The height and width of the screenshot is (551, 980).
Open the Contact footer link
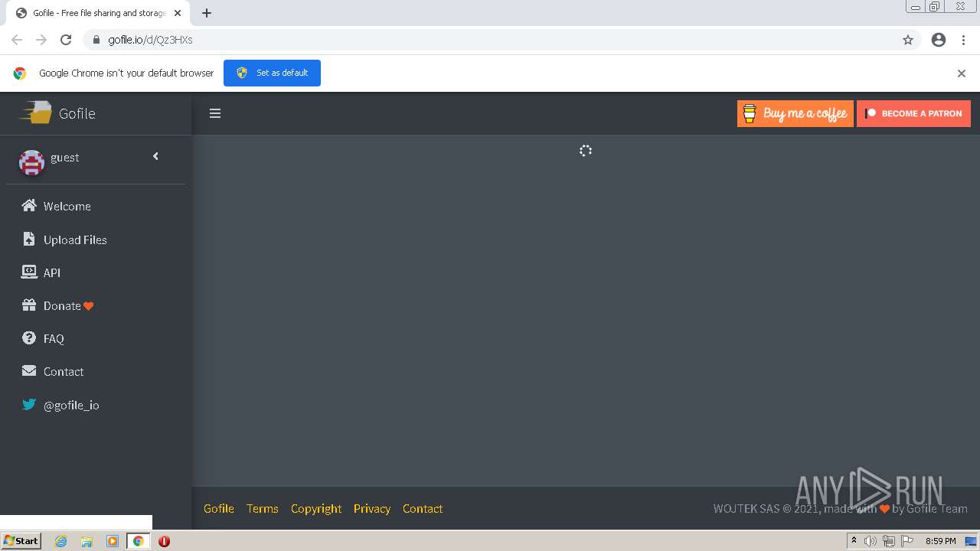[x=423, y=508]
